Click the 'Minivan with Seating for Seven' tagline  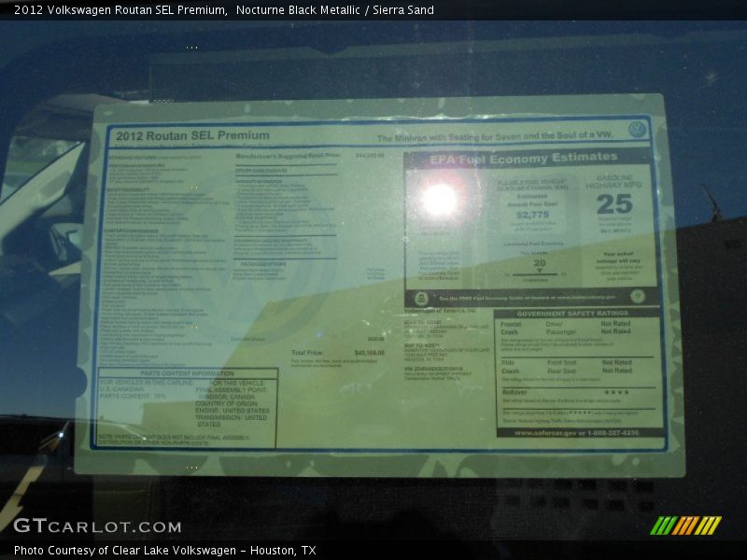coord(495,137)
